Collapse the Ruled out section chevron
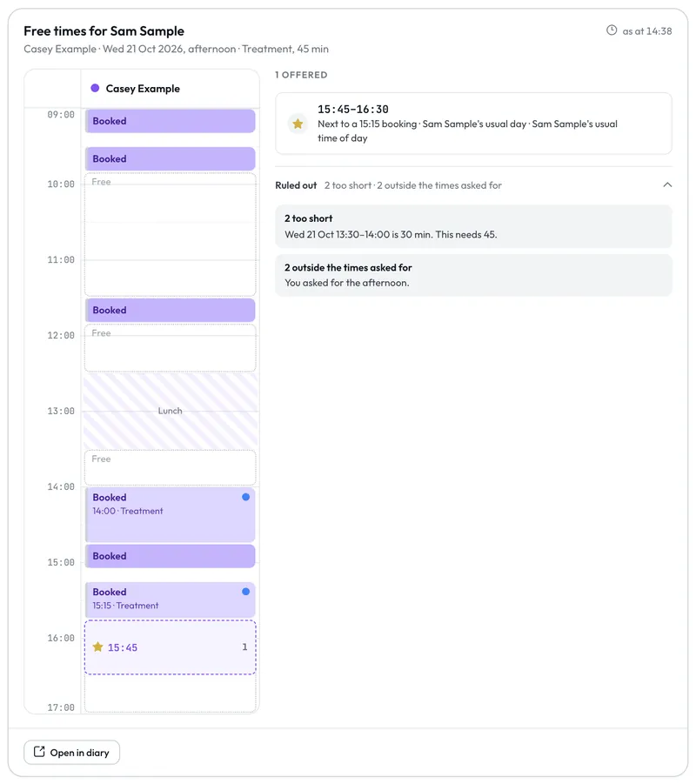The image size is (696, 784). point(667,185)
